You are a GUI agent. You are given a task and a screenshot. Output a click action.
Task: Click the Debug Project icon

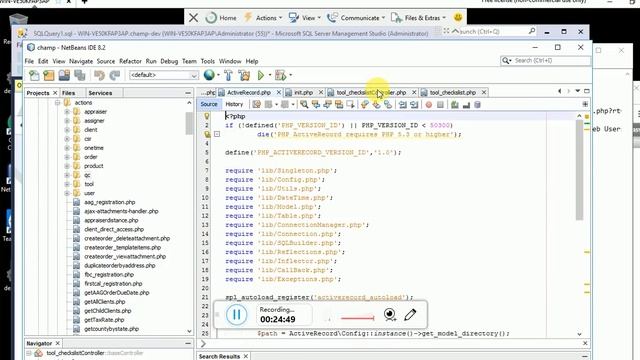pyautogui.click(x=280, y=75)
